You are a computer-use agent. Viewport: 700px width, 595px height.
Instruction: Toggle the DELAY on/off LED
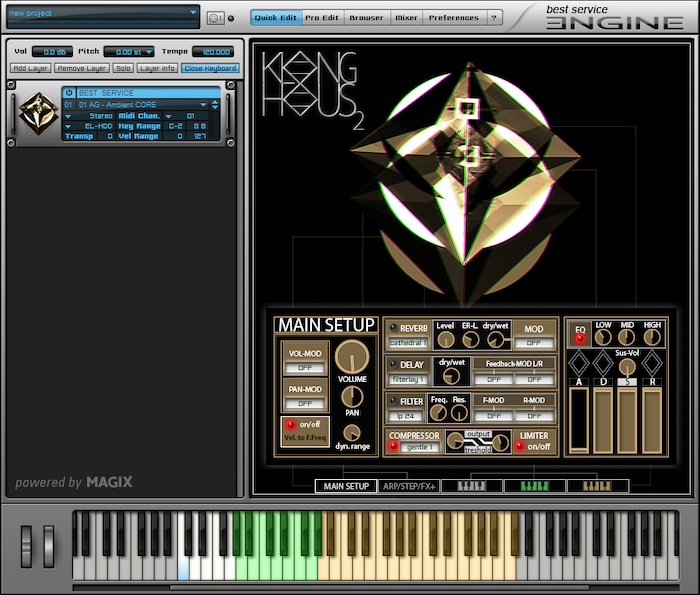coord(393,365)
